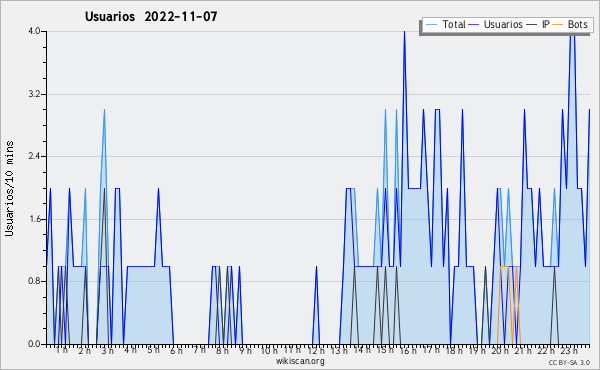Select the 'IP' legend entry
Screen dimensions: 600x370
pos(538,24)
